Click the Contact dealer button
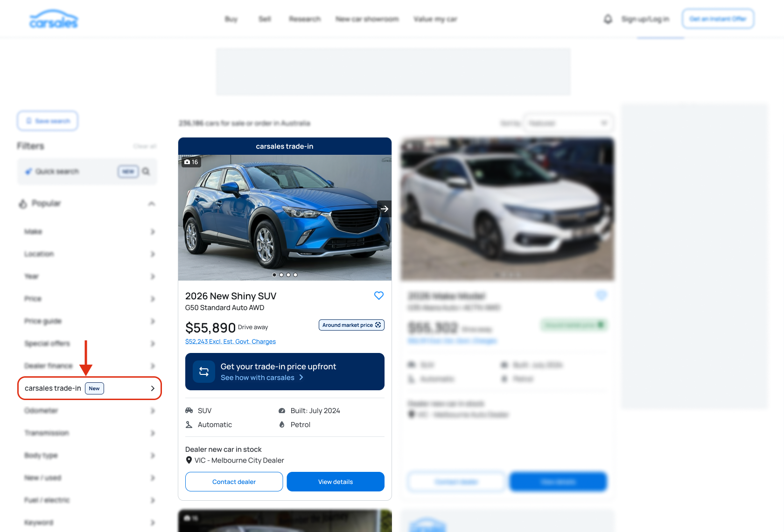784x532 pixels. point(234,482)
